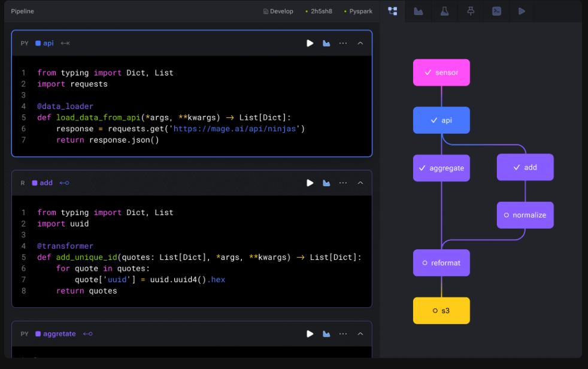Open the flask experiments tab
This screenshot has height=369, width=588.
point(444,11)
